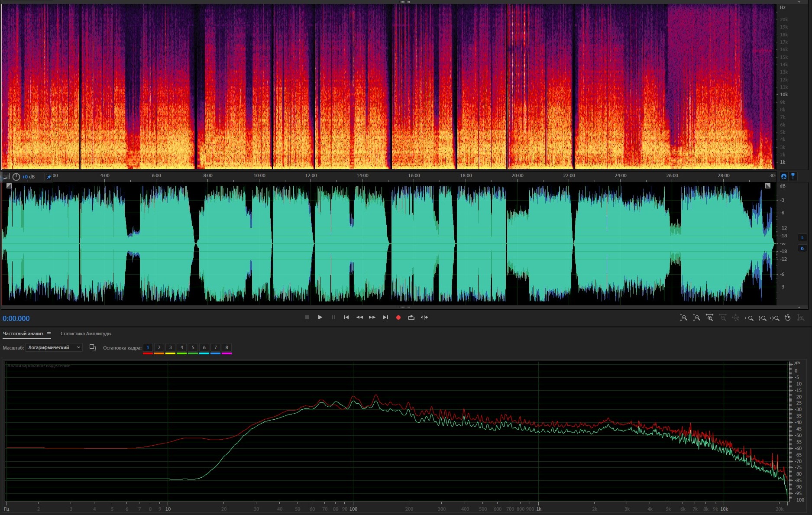
Task: Pause playback with the Pause button
Action: coord(333,317)
